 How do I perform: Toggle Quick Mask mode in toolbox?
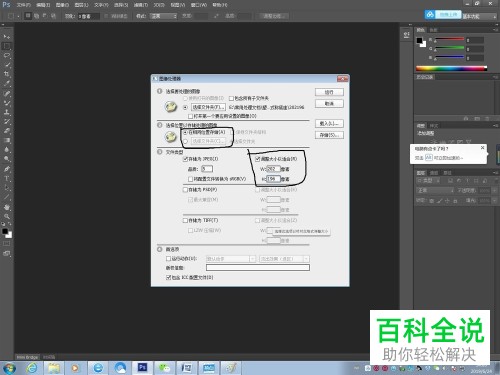coord(7,244)
